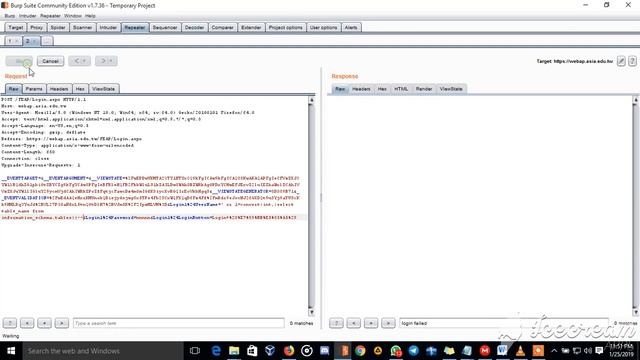Open the Burp menu

[9, 16]
